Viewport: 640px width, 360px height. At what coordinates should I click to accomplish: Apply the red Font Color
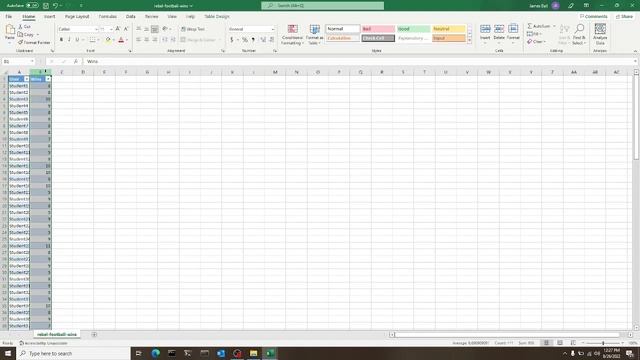pyautogui.click(x=121, y=40)
